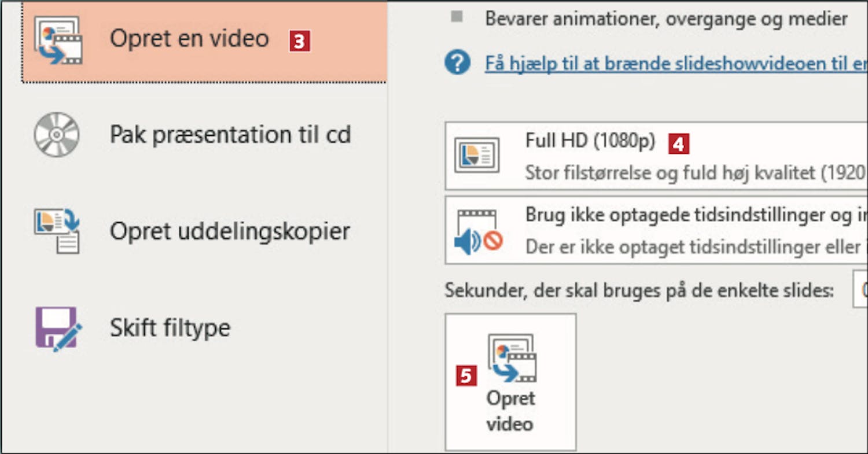Choose Opret uddelingskopier option
Viewport: 868px width, 454px height.
click(x=230, y=231)
